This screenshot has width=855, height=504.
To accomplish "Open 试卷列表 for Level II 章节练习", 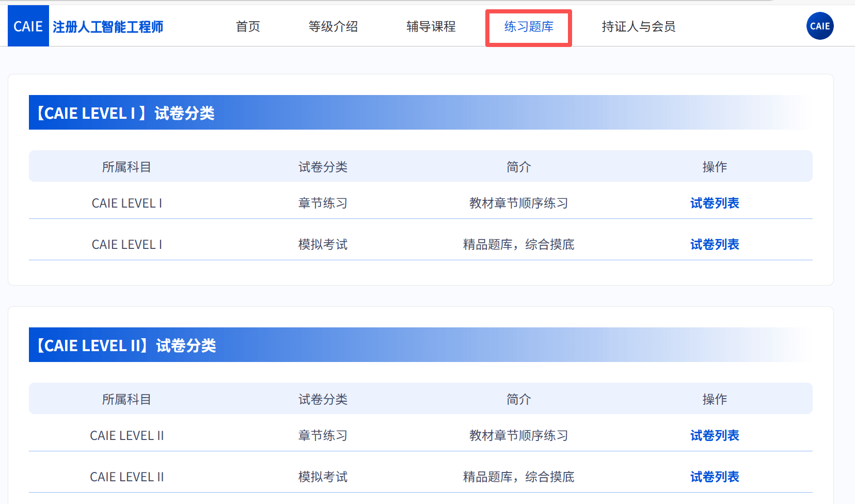I will [x=715, y=436].
